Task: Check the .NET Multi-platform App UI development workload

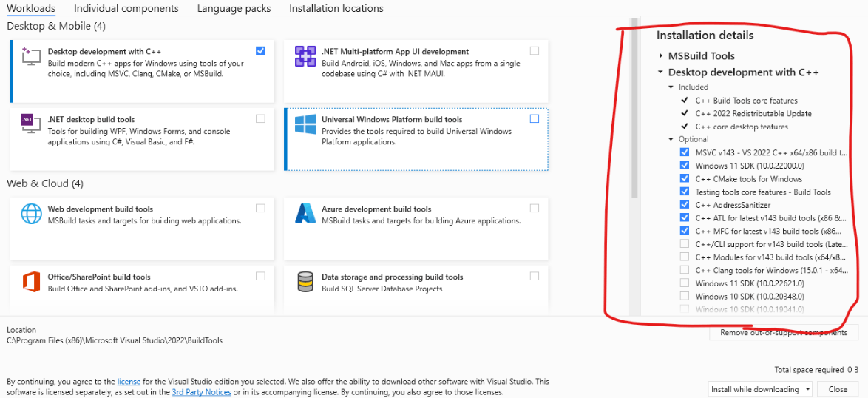Action: [535, 50]
